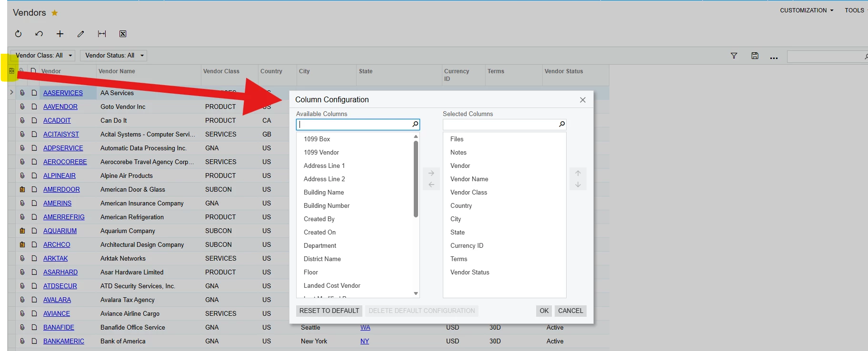The height and width of the screenshot is (351, 868).
Task: Click the Undo icon in the Vendors toolbar
Action: pos(39,34)
